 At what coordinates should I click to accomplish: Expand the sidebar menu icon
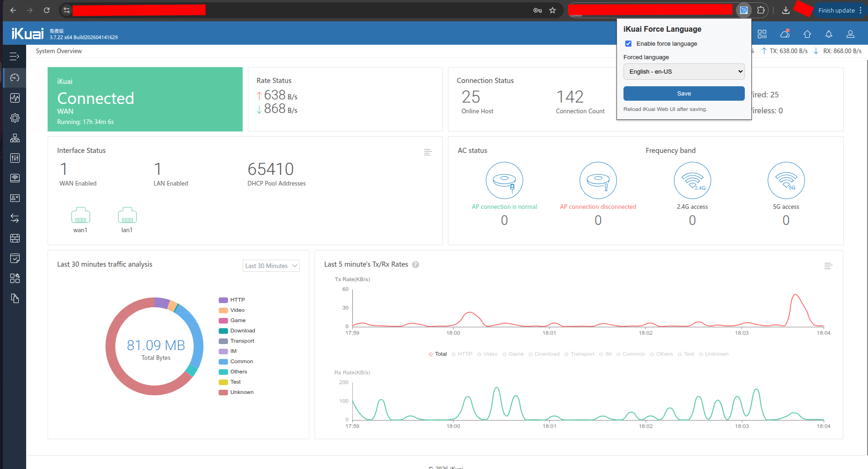(x=14, y=56)
